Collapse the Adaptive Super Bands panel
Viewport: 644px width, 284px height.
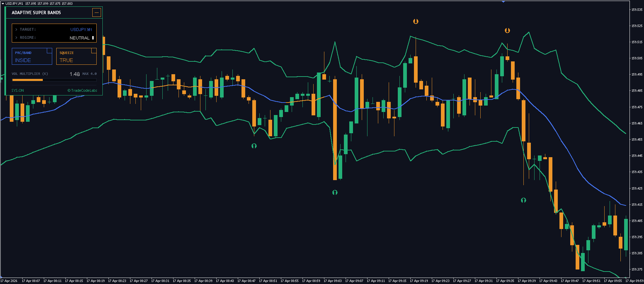pos(96,13)
